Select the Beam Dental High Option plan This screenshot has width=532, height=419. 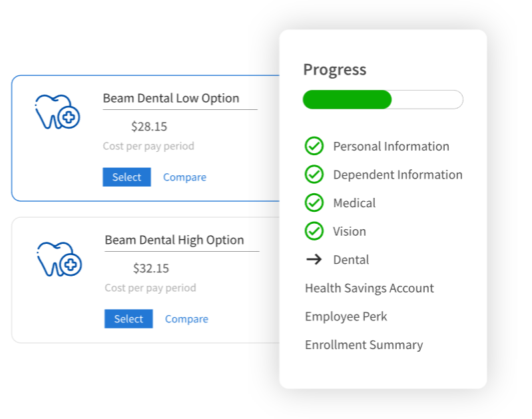pyautogui.click(x=129, y=319)
